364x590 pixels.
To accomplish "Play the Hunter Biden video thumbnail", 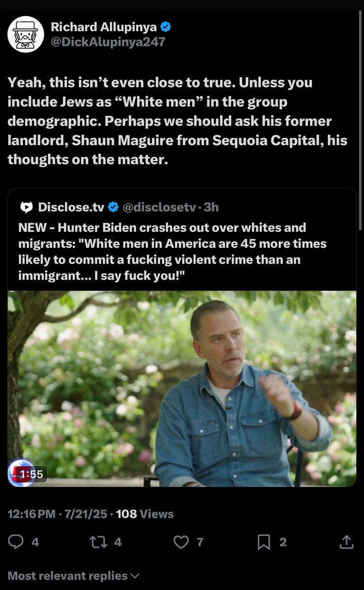I will click(x=182, y=388).
